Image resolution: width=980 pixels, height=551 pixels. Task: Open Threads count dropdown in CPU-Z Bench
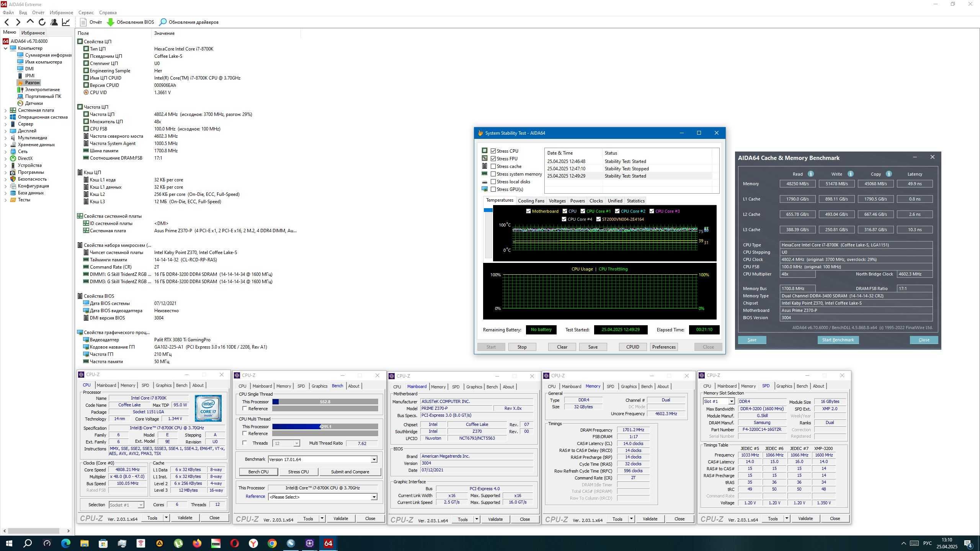tap(296, 443)
